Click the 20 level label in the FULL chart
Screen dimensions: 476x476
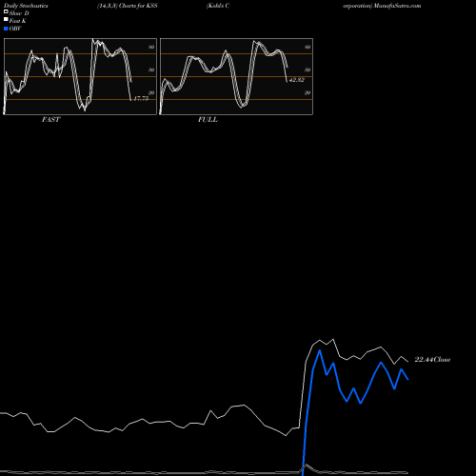[307, 92]
